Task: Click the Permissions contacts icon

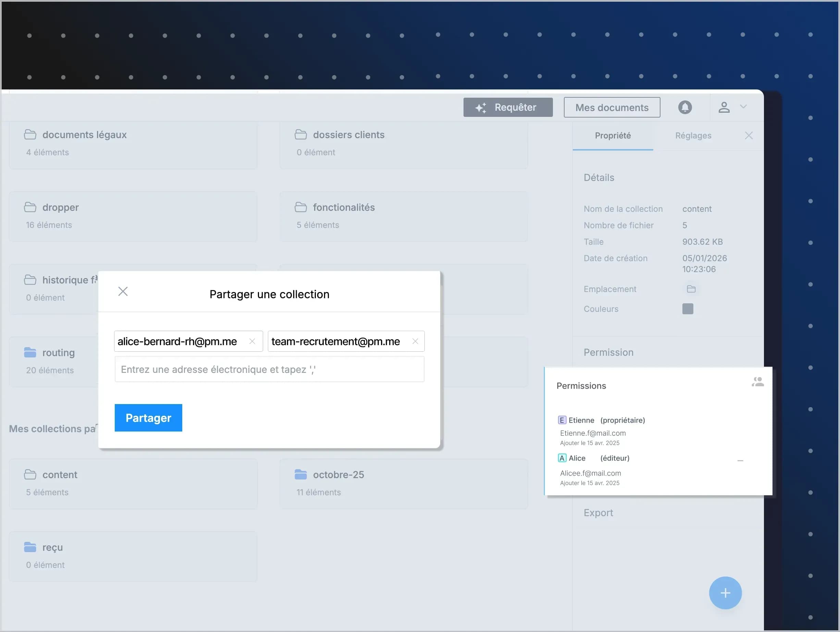Action: click(x=758, y=382)
